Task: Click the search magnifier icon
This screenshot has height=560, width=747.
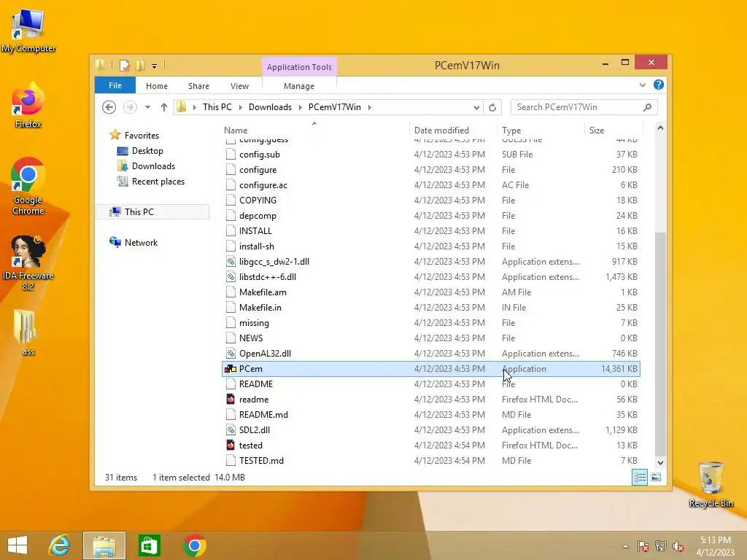Action: (647, 107)
